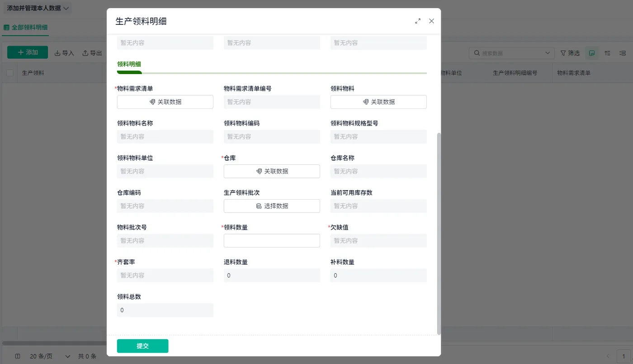The image size is (633, 364).
Task: Submit the form with 提交
Action: [x=143, y=346]
